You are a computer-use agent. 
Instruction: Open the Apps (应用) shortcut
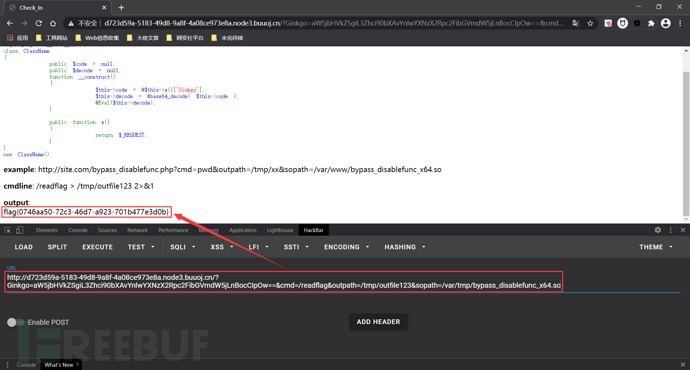pos(18,38)
